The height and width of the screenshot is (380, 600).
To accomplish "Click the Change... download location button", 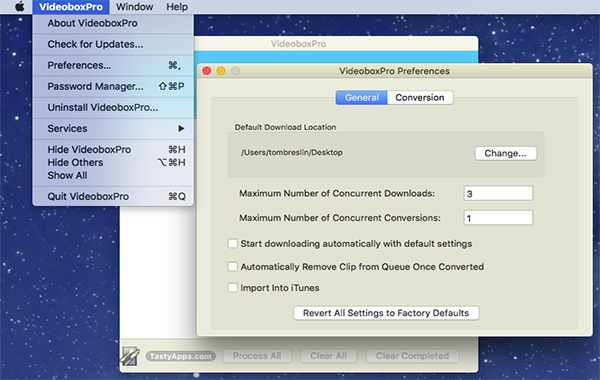I will click(505, 153).
